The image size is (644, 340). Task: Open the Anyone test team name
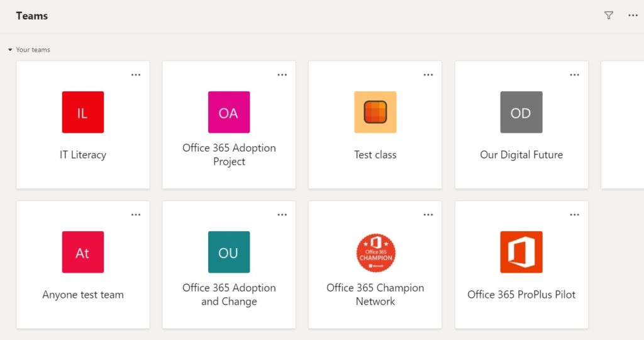tap(83, 295)
